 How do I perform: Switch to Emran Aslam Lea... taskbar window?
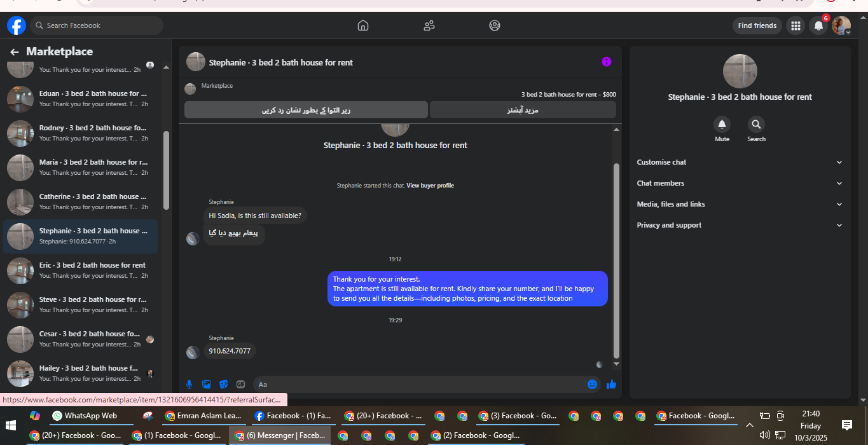tap(203, 416)
